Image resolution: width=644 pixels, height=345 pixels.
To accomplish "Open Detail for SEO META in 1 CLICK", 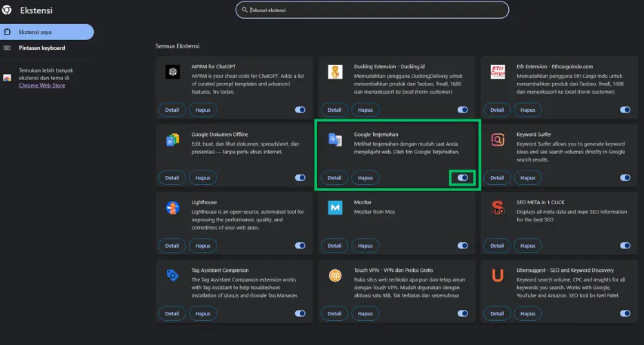I will pyautogui.click(x=497, y=246).
